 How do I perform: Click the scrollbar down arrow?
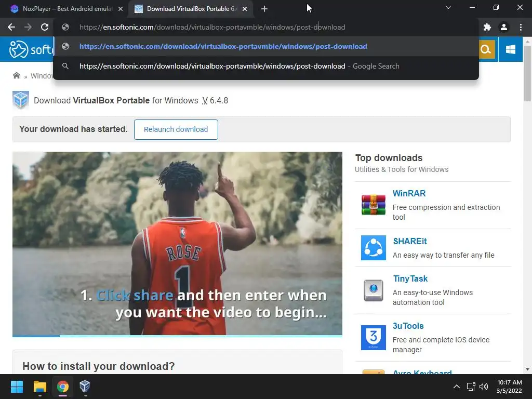(527, 369)
